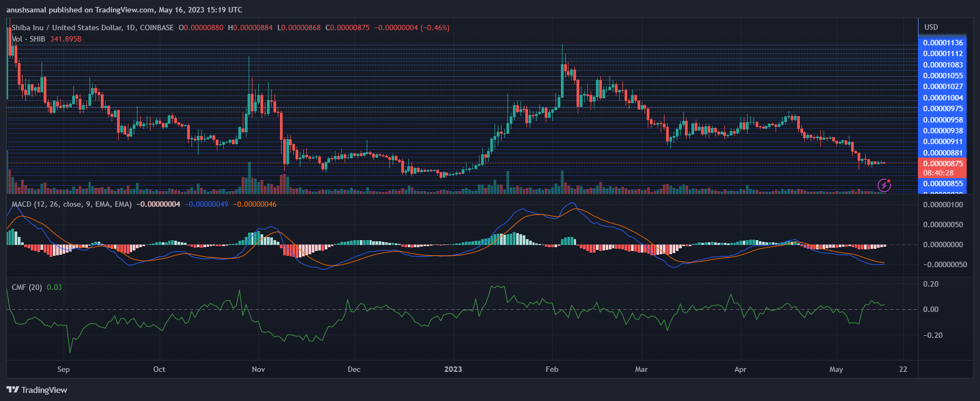Click the 0.00001136 price level label
980x401 pixels.
pos(942,43)
